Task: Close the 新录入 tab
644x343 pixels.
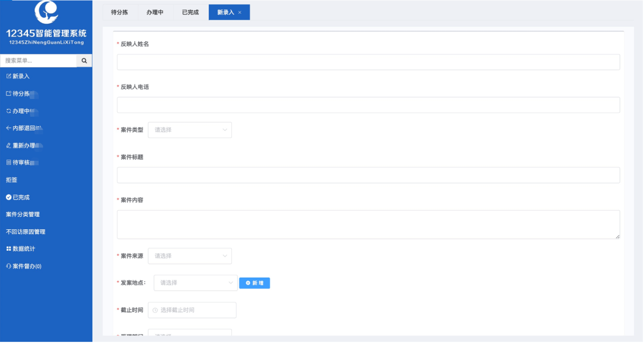Action: point(240,13)
